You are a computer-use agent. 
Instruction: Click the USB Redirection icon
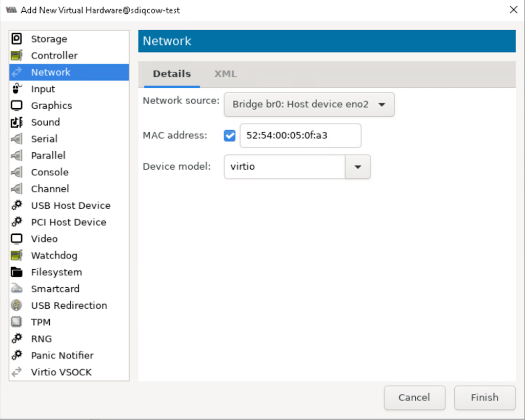17,306
